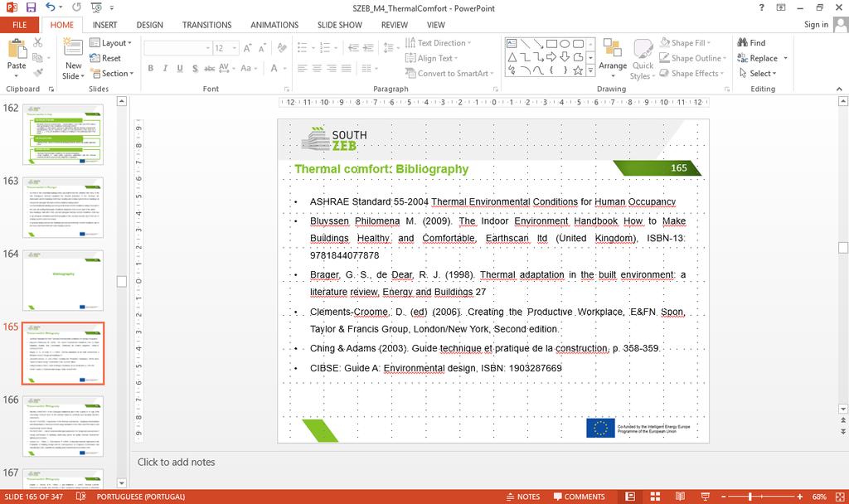Select slide 163 thumbnail
This screenshot has width=849, height=504.
pyautogui.click(x=63, y=207)
